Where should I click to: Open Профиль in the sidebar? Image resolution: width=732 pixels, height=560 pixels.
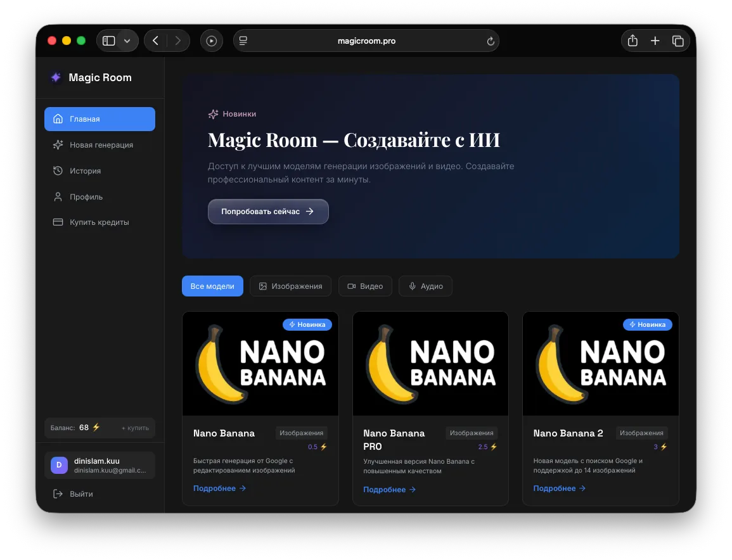click(x=100, y=197)
